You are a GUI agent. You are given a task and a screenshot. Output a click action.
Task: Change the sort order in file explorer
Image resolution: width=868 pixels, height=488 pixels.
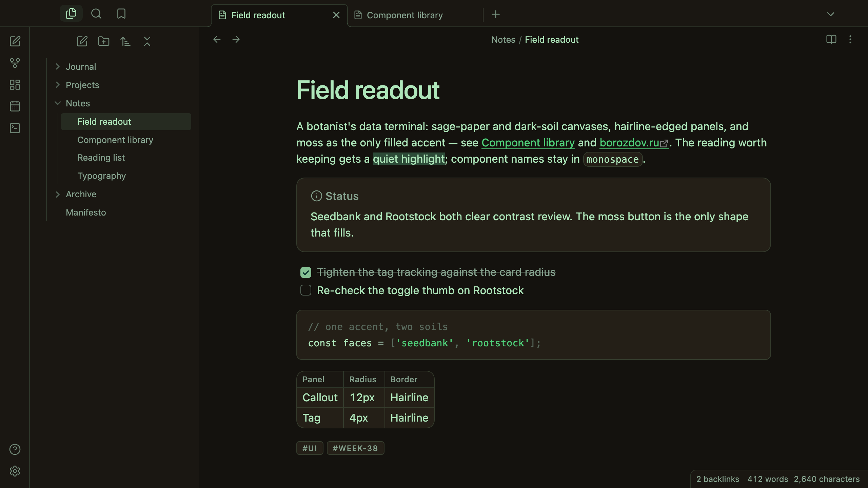125,41
